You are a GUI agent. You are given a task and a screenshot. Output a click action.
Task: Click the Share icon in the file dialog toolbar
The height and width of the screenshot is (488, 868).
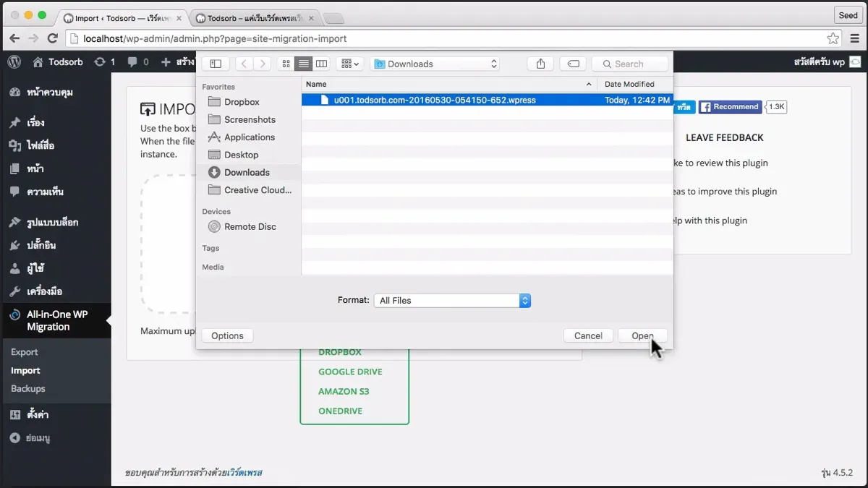coord(540,64)
